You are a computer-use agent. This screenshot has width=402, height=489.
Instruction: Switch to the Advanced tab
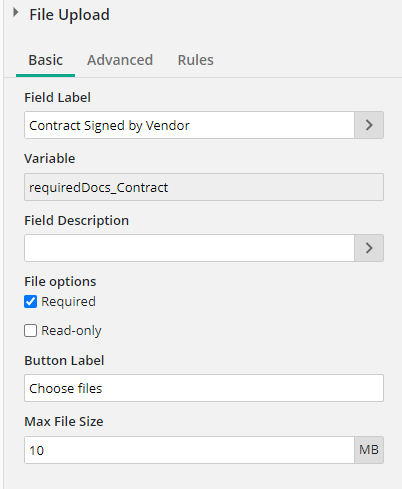pos(120,60)
